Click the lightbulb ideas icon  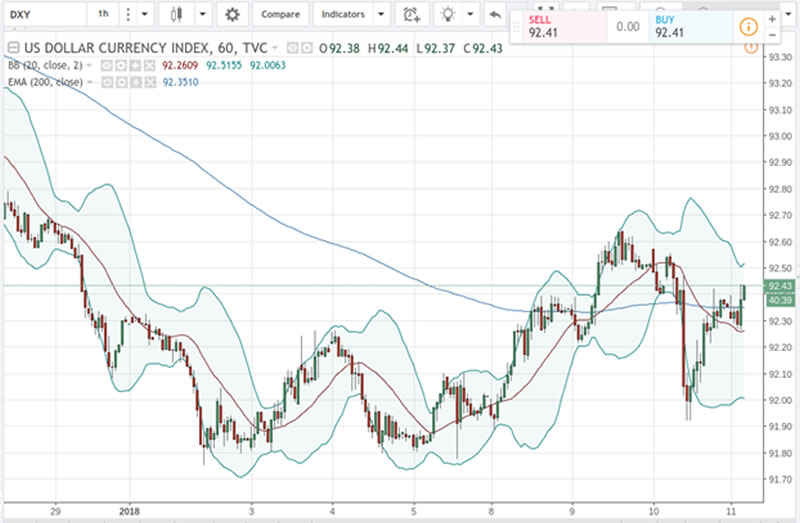(449, 15)
